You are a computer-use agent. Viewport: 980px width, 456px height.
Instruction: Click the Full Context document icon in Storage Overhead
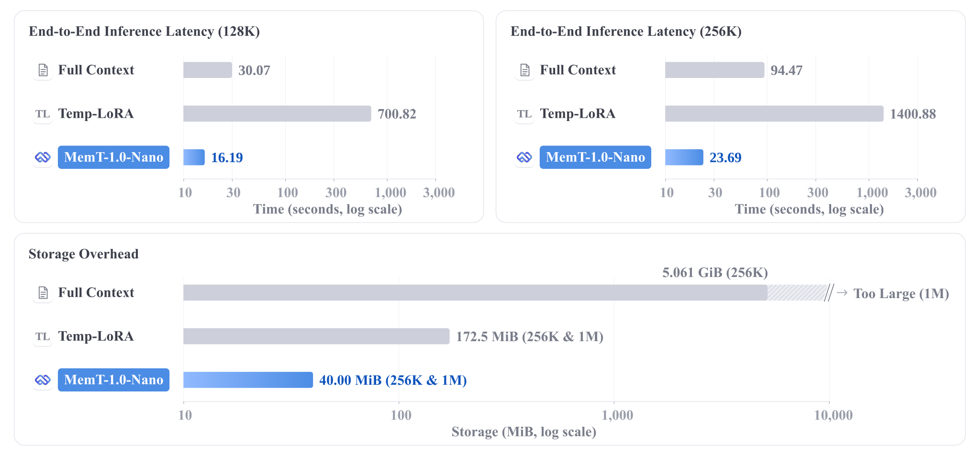[43, 293]
